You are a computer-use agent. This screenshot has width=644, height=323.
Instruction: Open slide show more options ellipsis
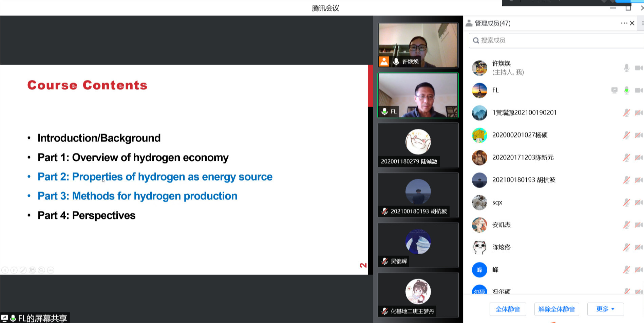click(51, 270)
